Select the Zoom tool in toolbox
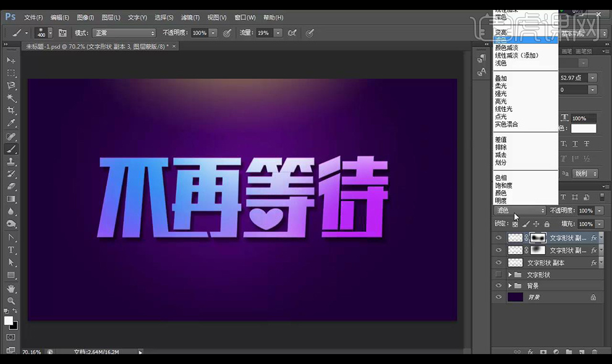The image size is (612, 364). click(11, 300)
